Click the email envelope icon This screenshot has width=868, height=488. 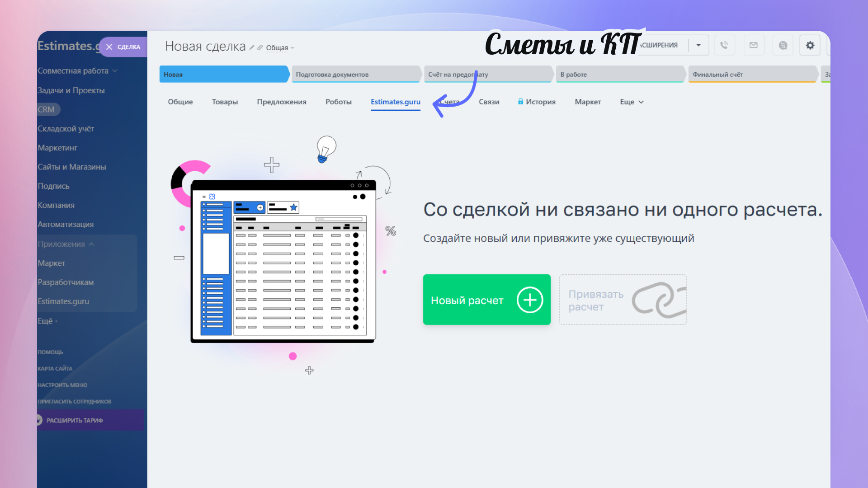tap(753, 45)
